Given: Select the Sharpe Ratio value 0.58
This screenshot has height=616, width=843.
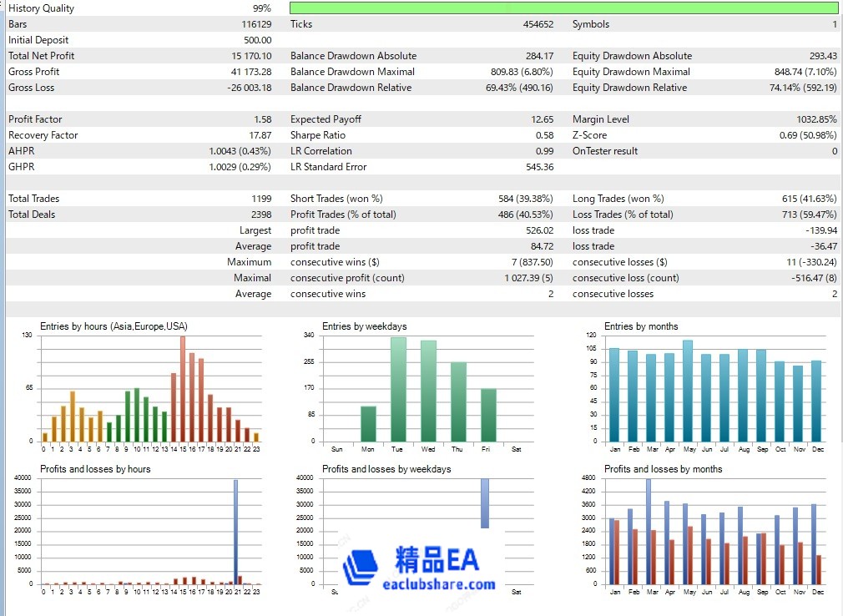Looking at the screenshot, I should pos(545,135).
